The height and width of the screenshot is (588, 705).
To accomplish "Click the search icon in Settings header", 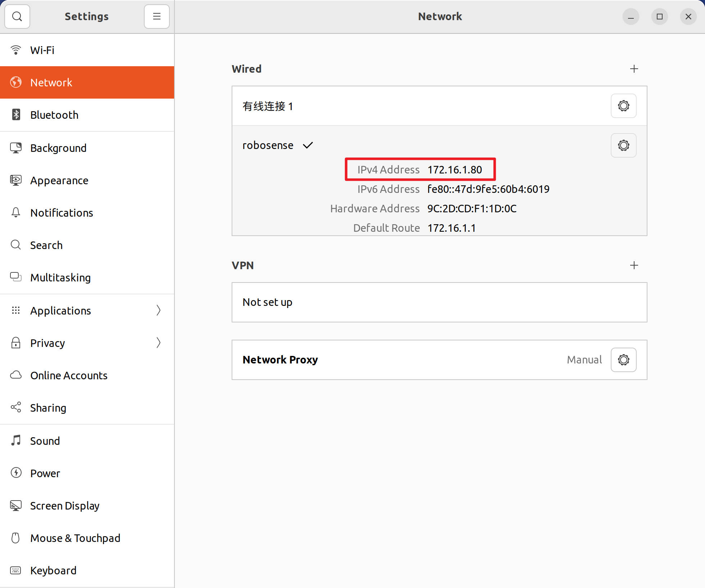I will (17, 17).
